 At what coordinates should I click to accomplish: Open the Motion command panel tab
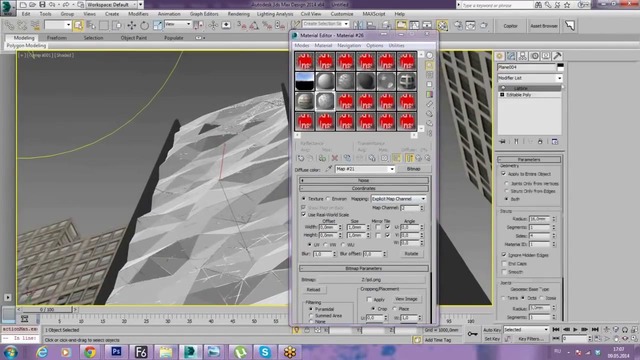pos(534,56)
